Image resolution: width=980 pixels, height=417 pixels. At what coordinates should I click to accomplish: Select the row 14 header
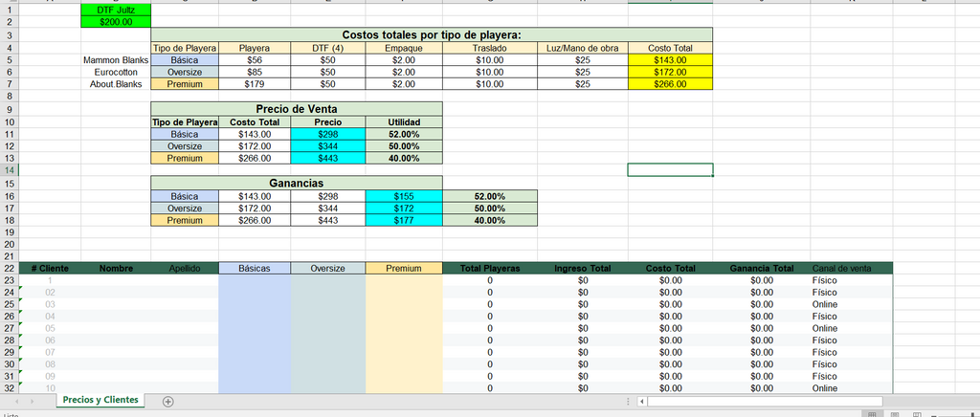tap(10, 170)
